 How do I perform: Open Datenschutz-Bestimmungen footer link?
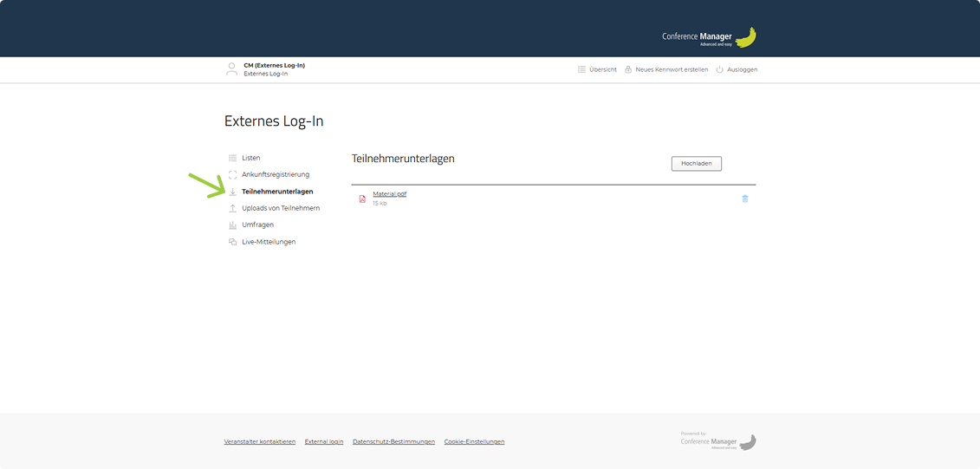[393, 441]
